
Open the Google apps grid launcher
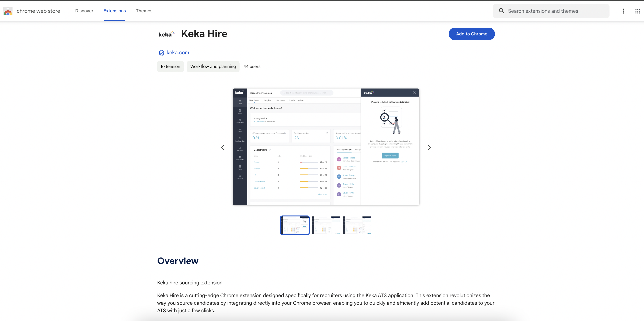pos(637,11)
